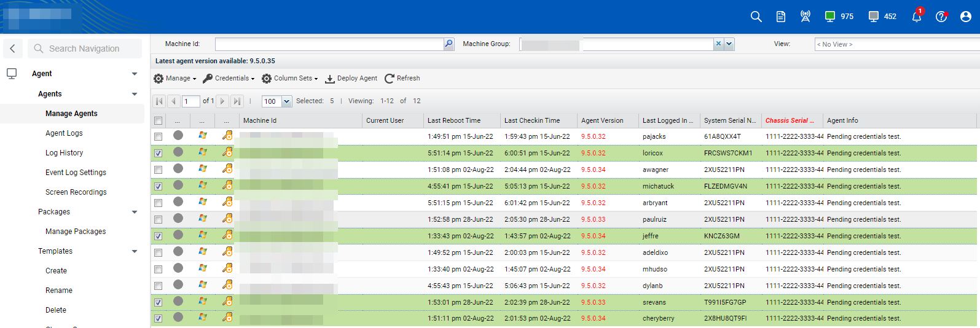Collapse the Templates section in sidebar
Screen dimensions: 980x328
[135, 251]
